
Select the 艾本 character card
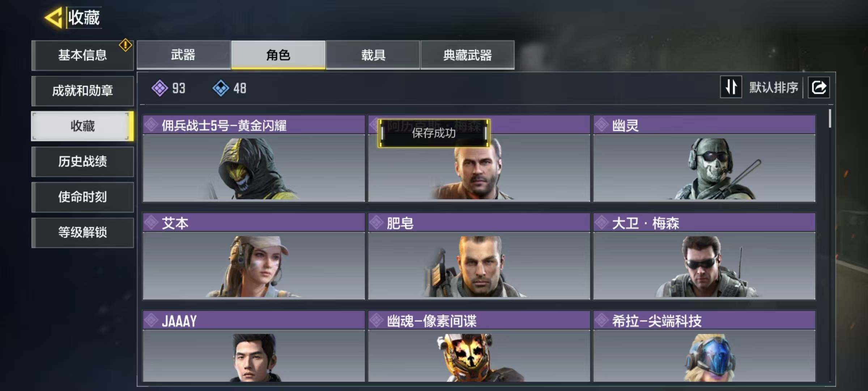(x=254, y=256)
